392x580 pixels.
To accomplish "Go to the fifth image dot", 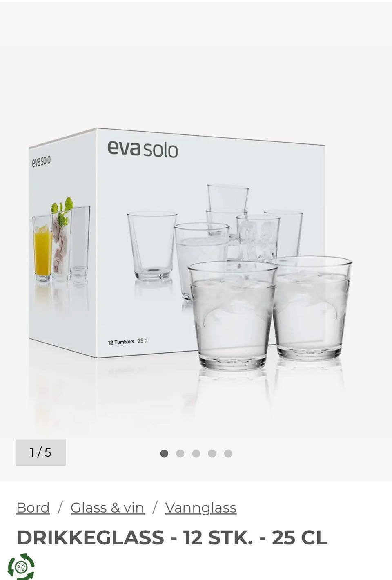I will 228,453.
